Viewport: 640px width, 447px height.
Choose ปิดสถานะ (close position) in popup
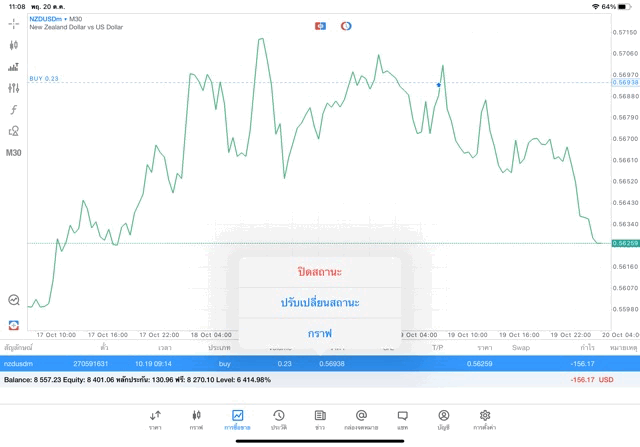(x=320, y=272)
